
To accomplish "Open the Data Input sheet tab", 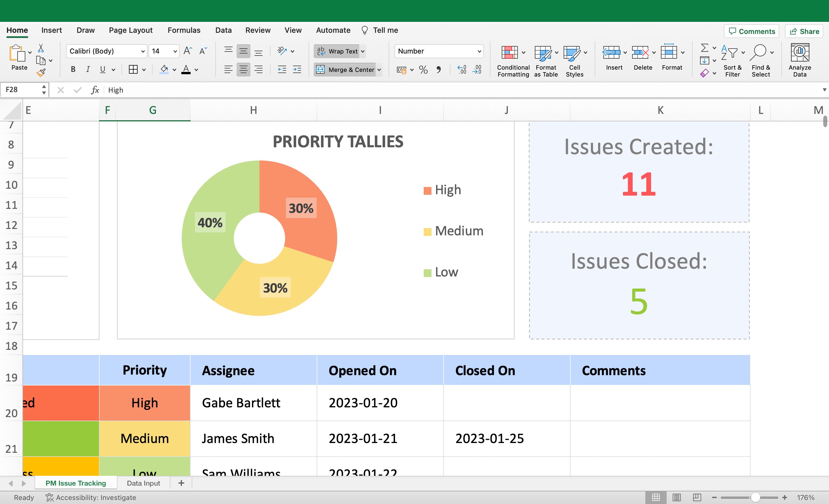I will 143,483.
